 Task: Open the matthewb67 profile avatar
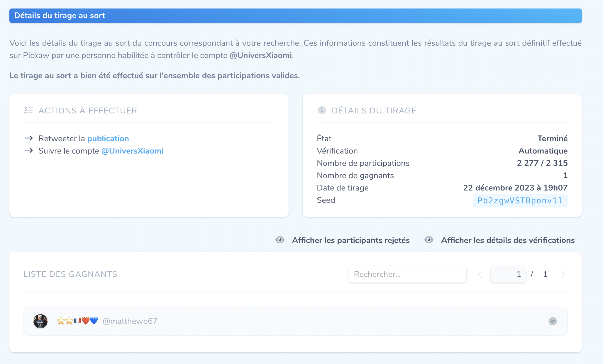(40, 321)
